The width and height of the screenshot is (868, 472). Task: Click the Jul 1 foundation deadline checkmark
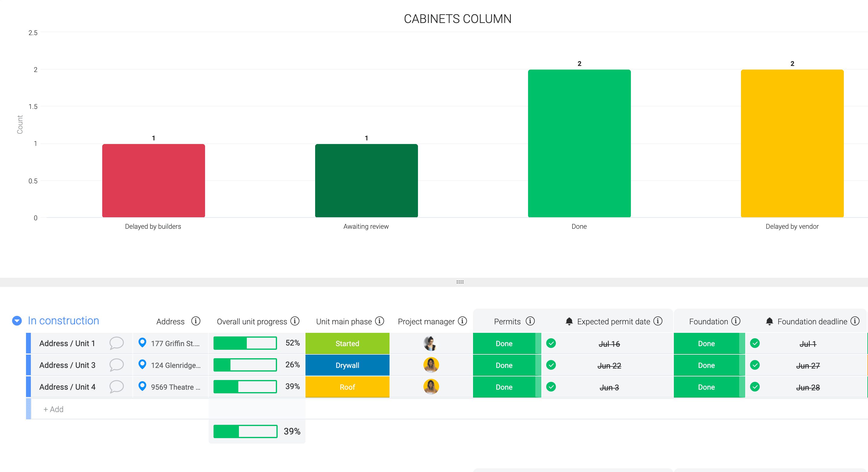click(x=755, y=343)
